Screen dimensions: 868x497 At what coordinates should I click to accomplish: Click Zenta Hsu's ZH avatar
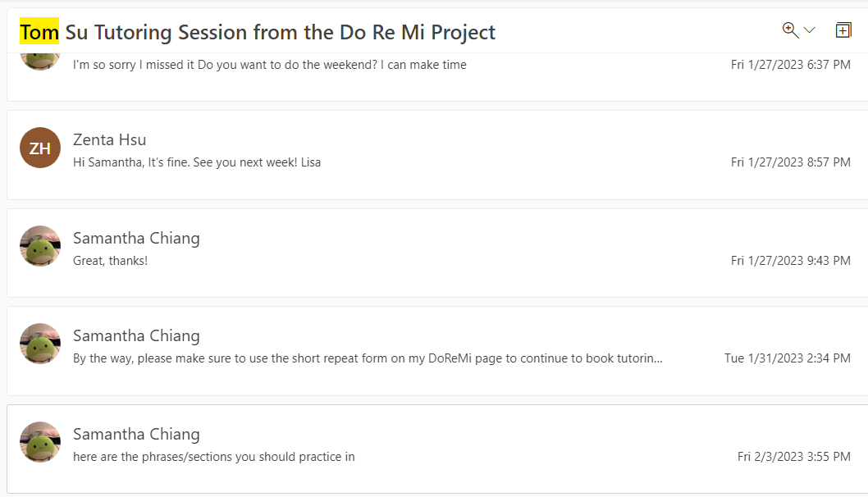(x=40, y=148)
